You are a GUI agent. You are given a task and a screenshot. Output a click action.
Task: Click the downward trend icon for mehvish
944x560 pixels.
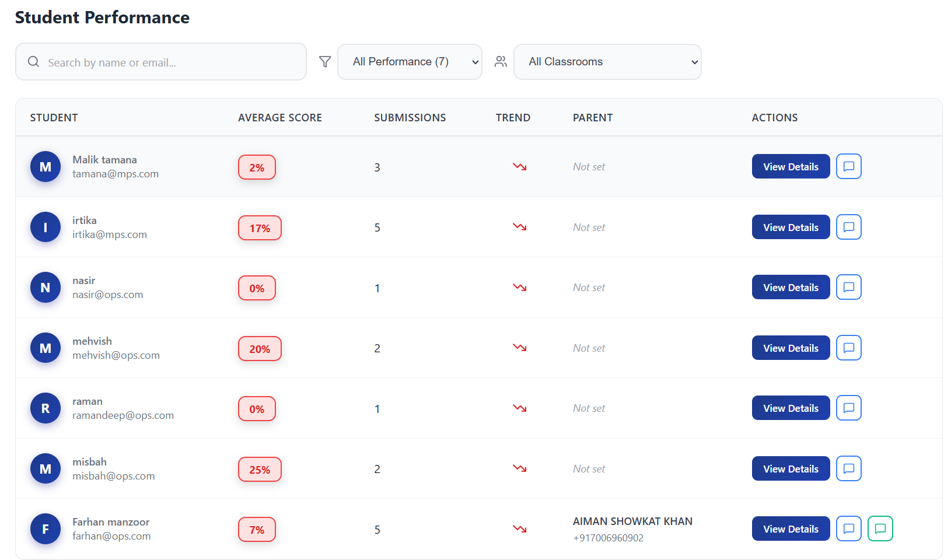pyautogui.click(x=520, y=348)
